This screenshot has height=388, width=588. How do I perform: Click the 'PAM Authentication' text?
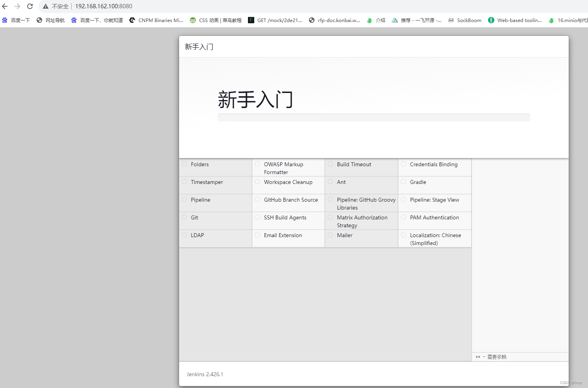coord(435,217)
